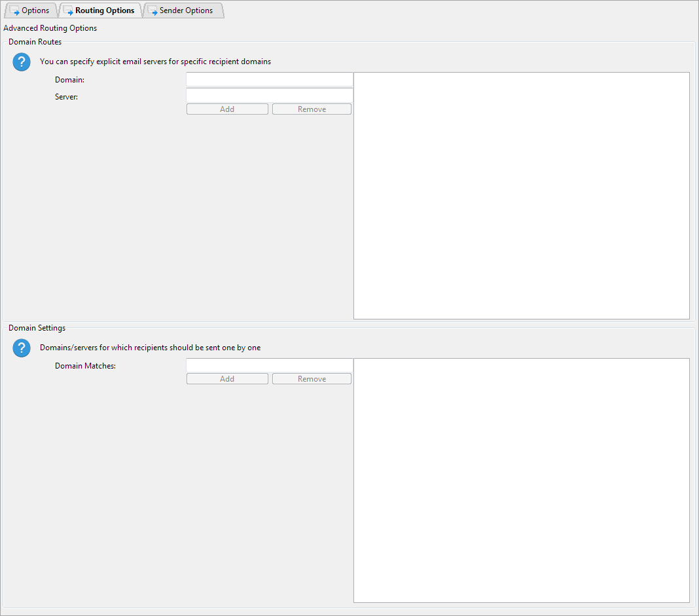Click inside the Server input field
Image resolution: width=699 pixels, height=616 pixels.
(269, 95)
